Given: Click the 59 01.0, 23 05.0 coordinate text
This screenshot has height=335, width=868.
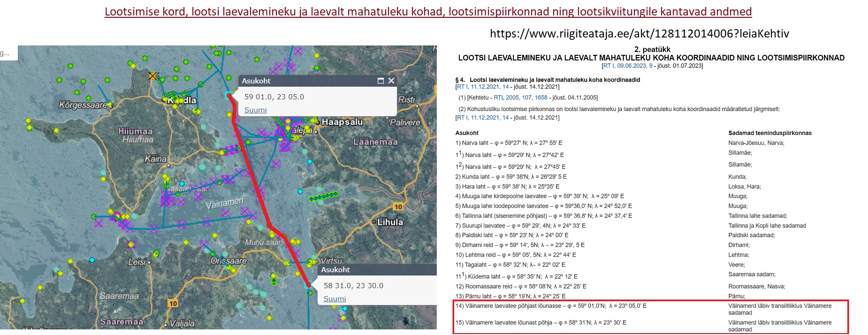Looking at the screenshot, I should [x=274, y=97].
